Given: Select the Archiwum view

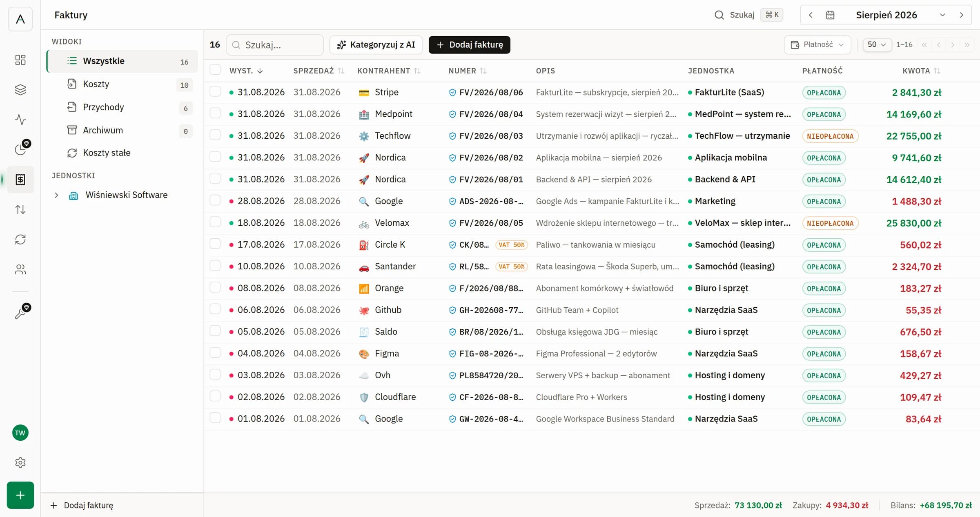Looking at the screenshot, I should pos(122,131).
